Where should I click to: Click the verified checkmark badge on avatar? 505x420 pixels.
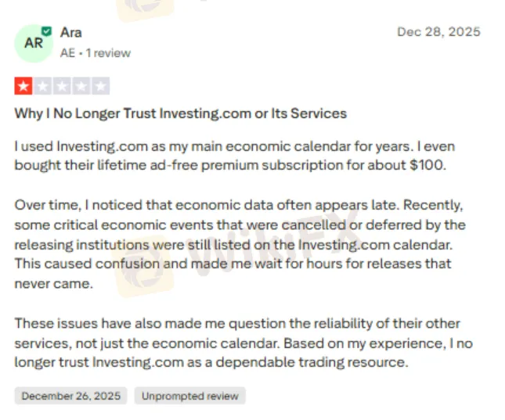click(x=47, y=31)
